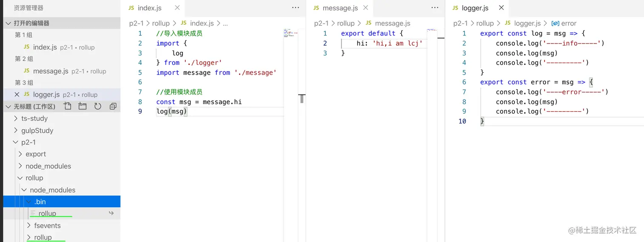Refresh the explorer via the refresh icon
This screenshot has height=242, width=644.
[98, 106]
